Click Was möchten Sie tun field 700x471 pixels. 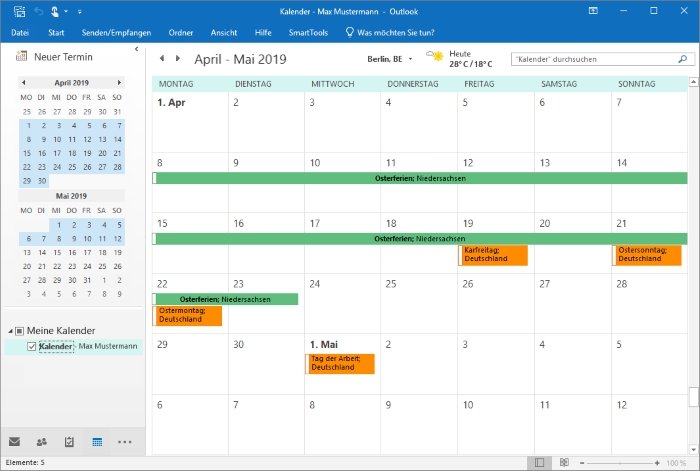point(396,33)
